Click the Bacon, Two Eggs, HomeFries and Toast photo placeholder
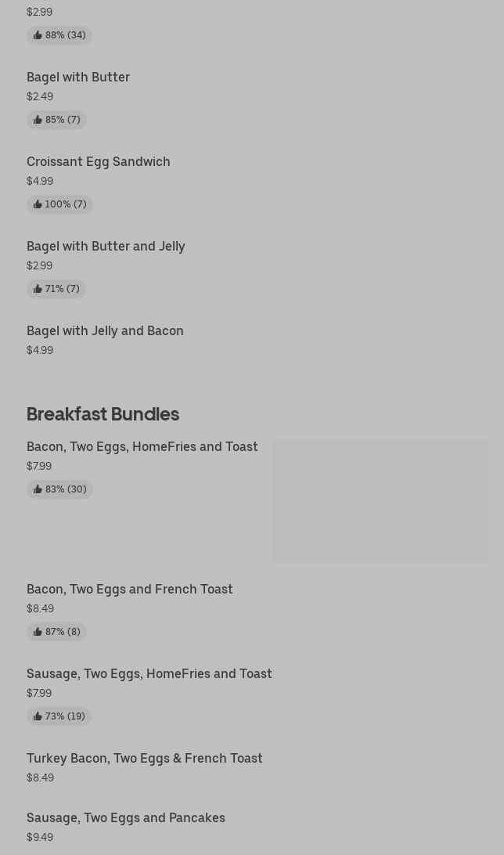The image size is (504, 855). (x=380, y=500)
